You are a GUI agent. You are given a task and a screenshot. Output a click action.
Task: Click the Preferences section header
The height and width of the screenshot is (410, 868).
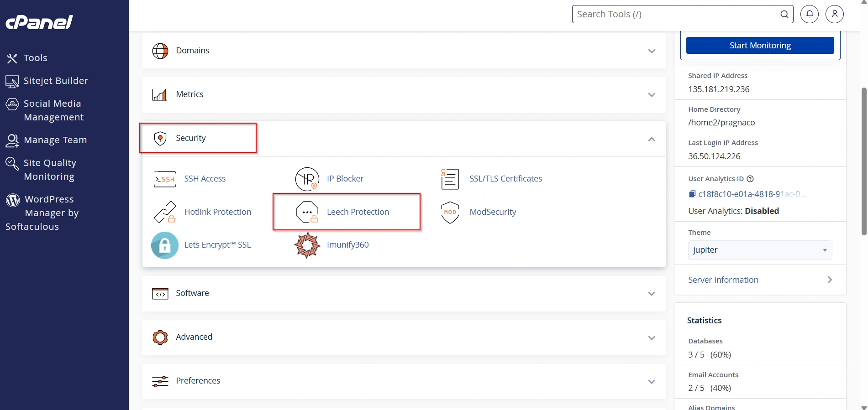pos(404,381)
